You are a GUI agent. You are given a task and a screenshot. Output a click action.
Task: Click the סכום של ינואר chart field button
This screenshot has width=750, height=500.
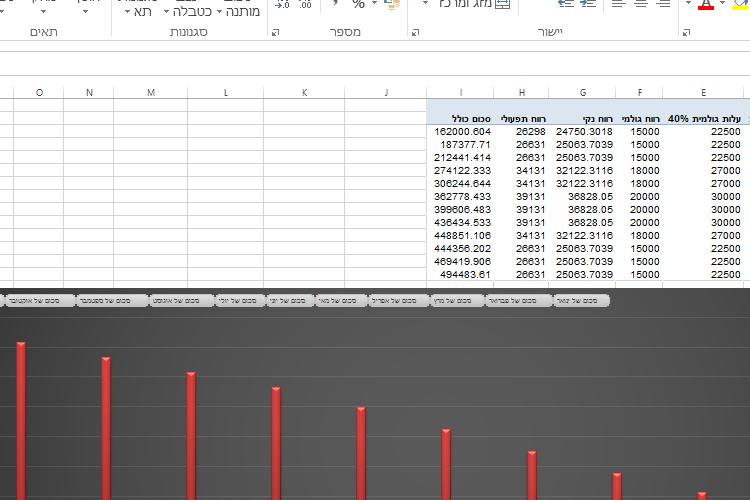click(x=582, y=300)
